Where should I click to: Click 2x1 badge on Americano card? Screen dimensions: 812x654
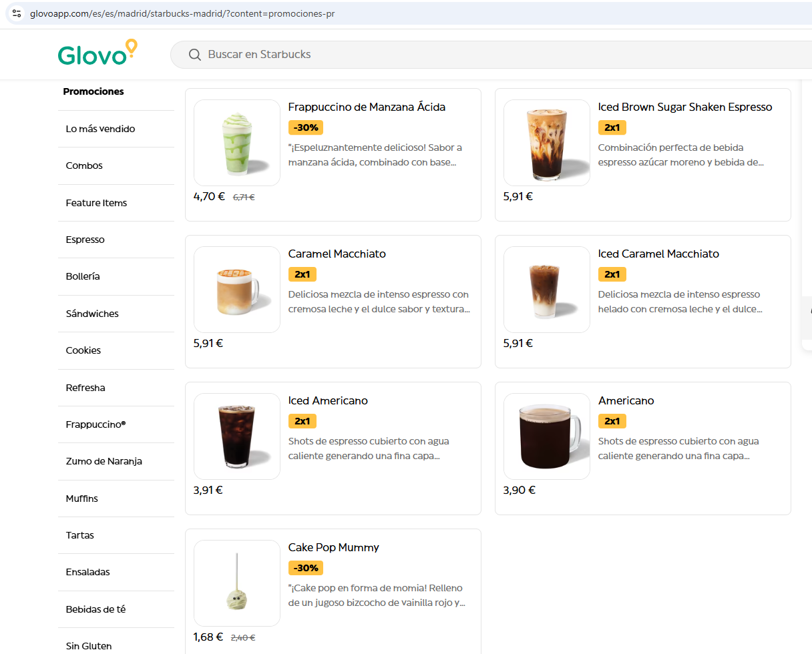point(612,421)
